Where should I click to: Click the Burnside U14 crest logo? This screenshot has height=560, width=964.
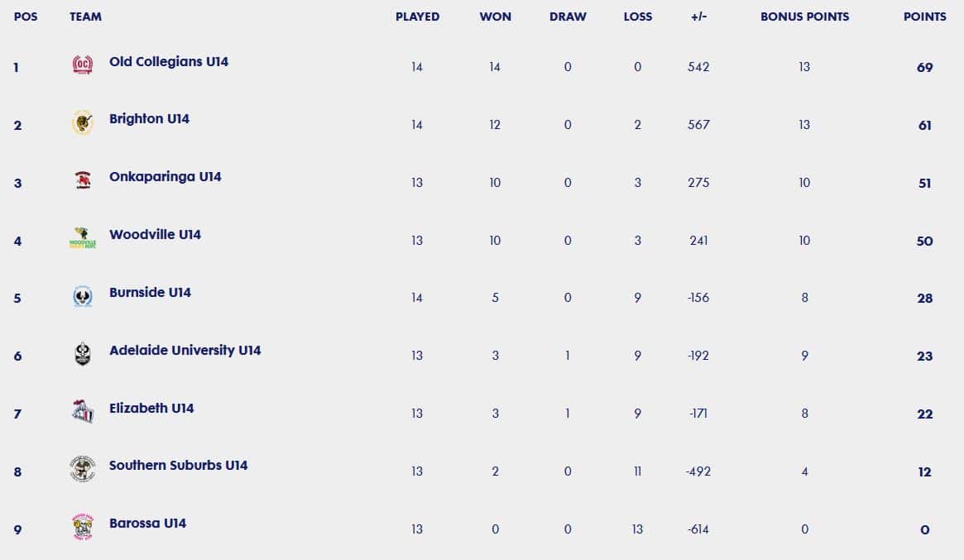pyautogui.click(x=83, y=295)
